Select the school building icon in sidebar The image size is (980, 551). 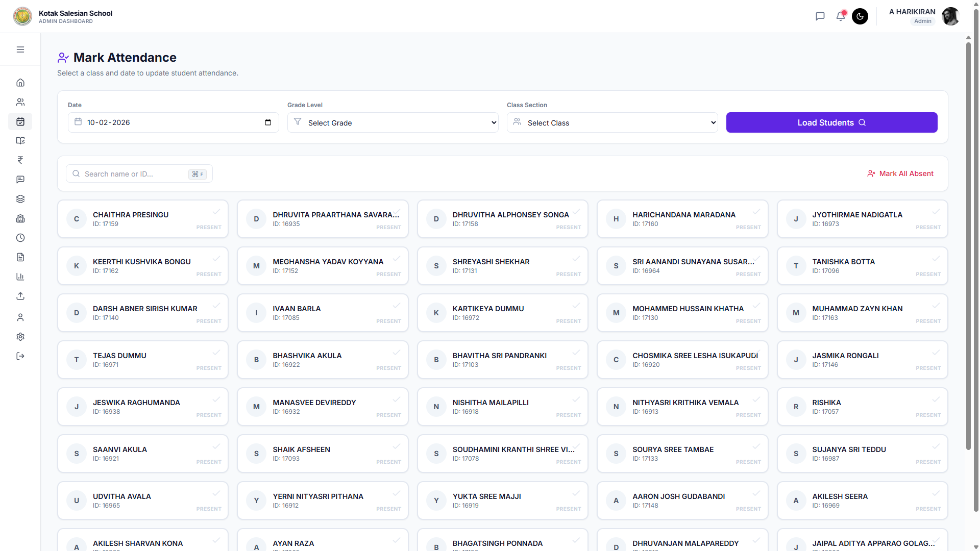[20, 218]
